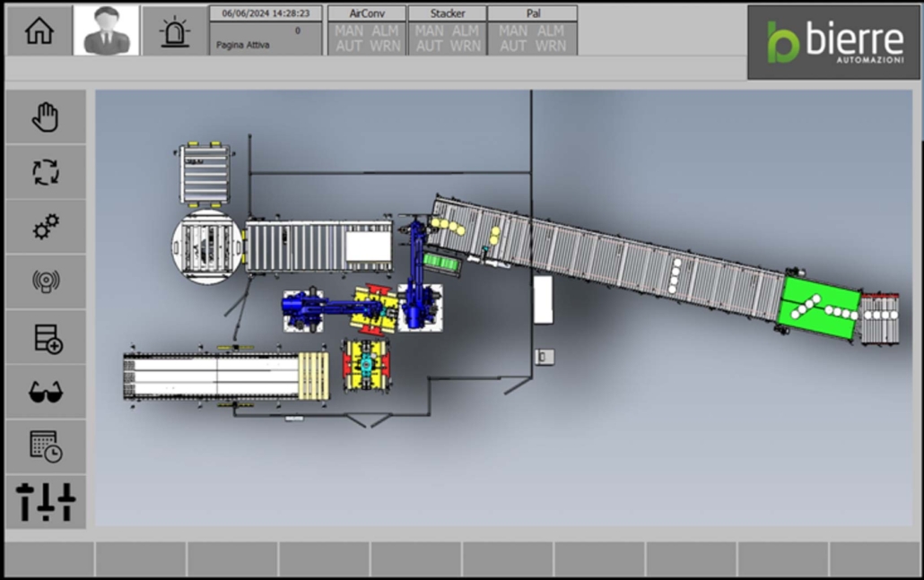Open the automatic cycle arrows icon
This screenshot has width=924, height=580.
coord(46,172)
